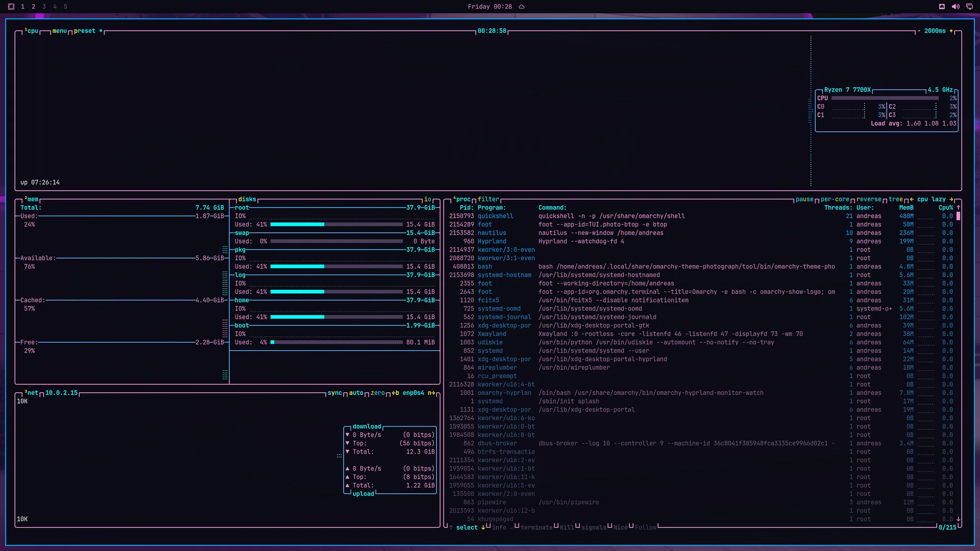The height and width of the screenshot is (551, 980).
Task: Switch to next network interface after enp0s4
Action: coord(431,393)
